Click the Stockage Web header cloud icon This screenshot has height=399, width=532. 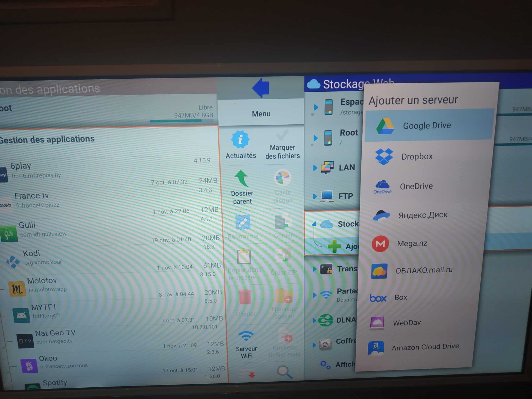pyautogui.click(x=314, y=84)
